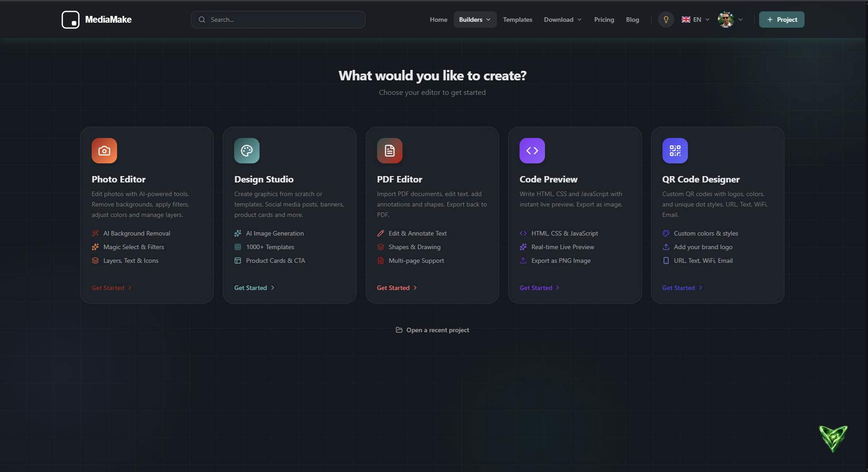Expand the Download dropdown menu

pos(563,20)
